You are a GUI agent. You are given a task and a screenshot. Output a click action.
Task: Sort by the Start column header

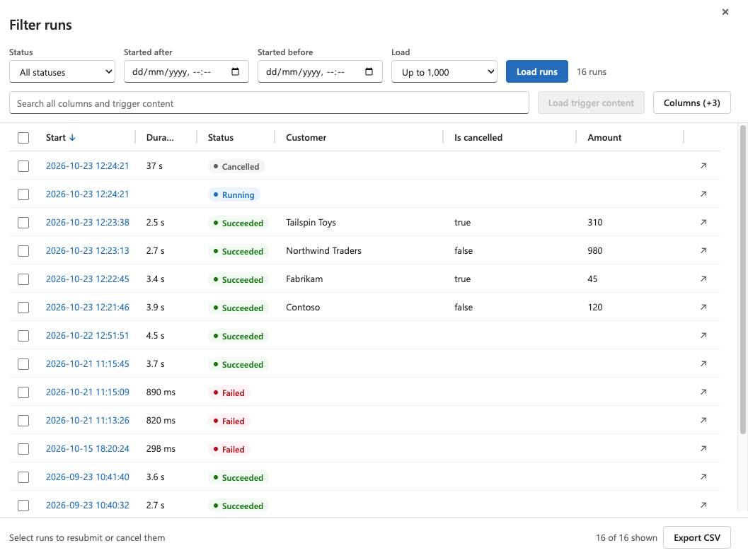click(x=61, y=137)
